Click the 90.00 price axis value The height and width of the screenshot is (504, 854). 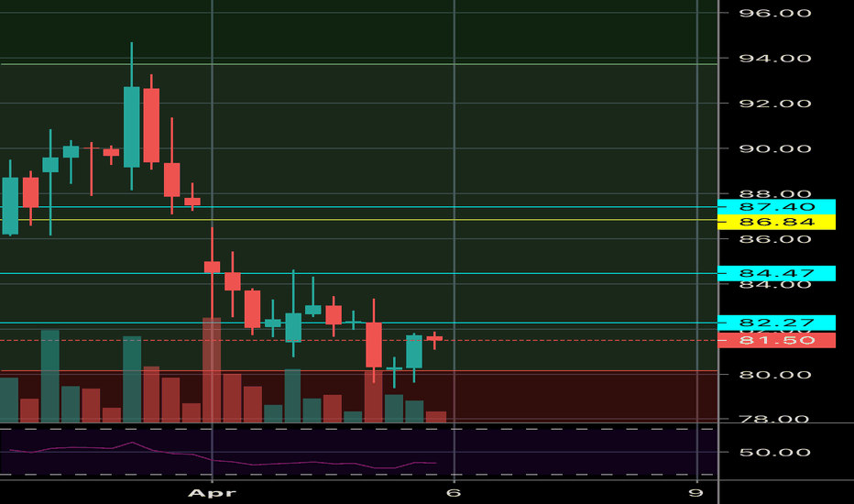click(775, 148)
